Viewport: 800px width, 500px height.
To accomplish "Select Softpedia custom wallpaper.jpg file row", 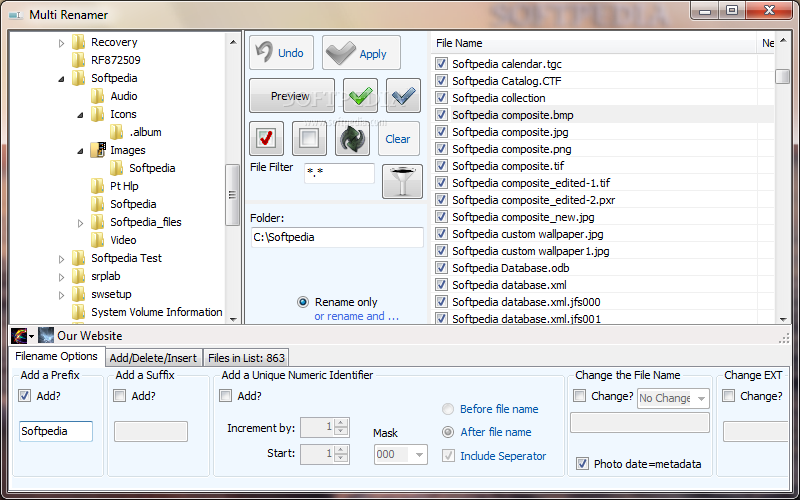I will tap(603, 234).
